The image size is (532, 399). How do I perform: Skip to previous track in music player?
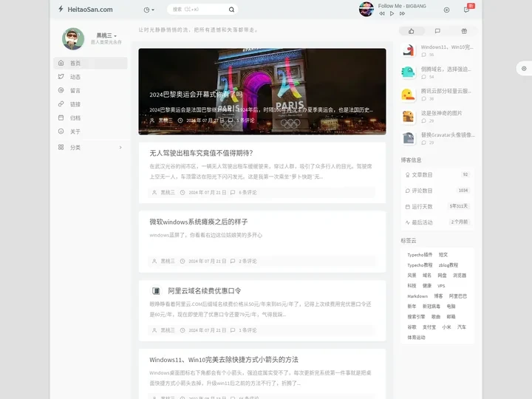coord(382,13)
